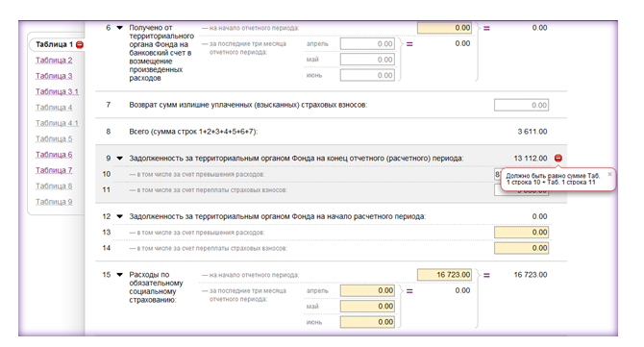Click row 15 total value 16 723.00
This screenshot has width=644, height=347.
[x=531, y=275]
